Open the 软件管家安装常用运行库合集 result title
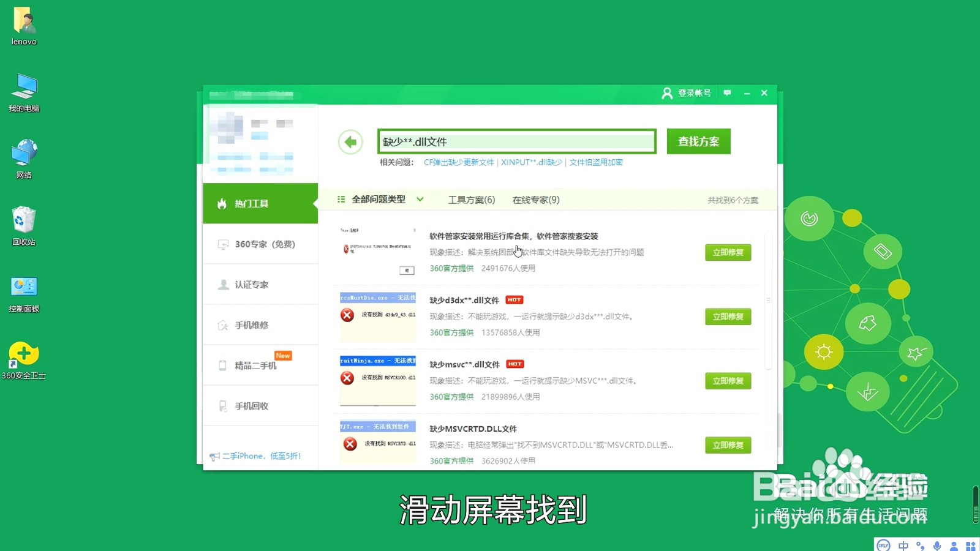The height and width of the screenshot is (551, 980). (x=513, y=236)
